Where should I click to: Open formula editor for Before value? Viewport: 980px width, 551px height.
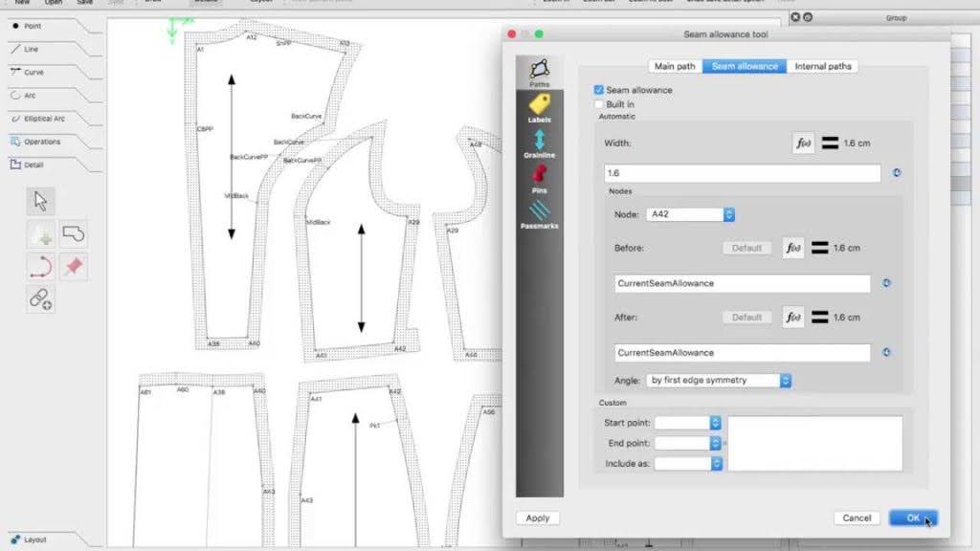tap(793, 248)
